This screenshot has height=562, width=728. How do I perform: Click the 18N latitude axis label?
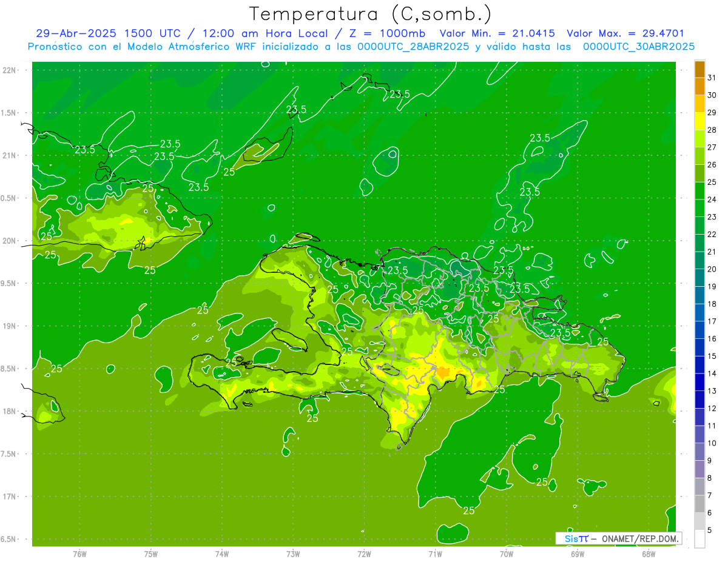click(10, 411)
